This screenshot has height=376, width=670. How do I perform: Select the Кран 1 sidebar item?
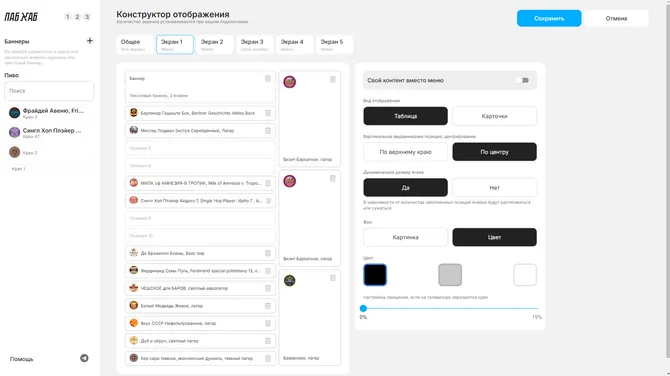tap(49, 169)
